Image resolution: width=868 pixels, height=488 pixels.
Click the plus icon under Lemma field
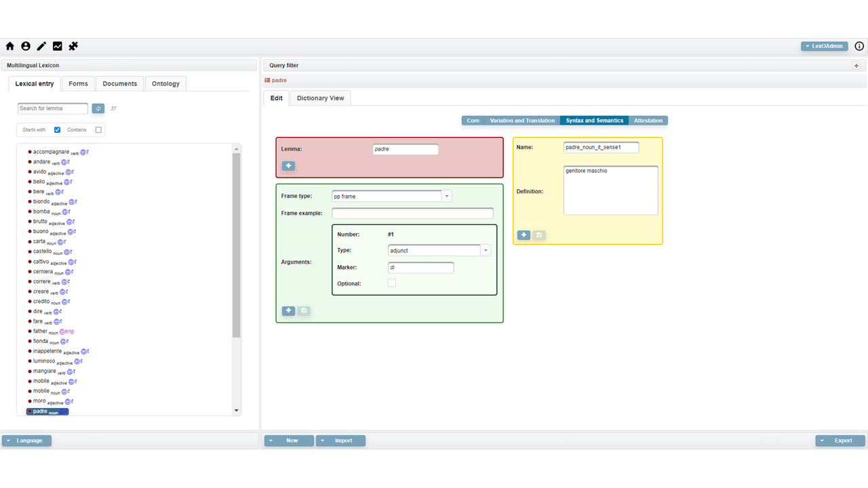pyautogui.click(x=288, y=166)
